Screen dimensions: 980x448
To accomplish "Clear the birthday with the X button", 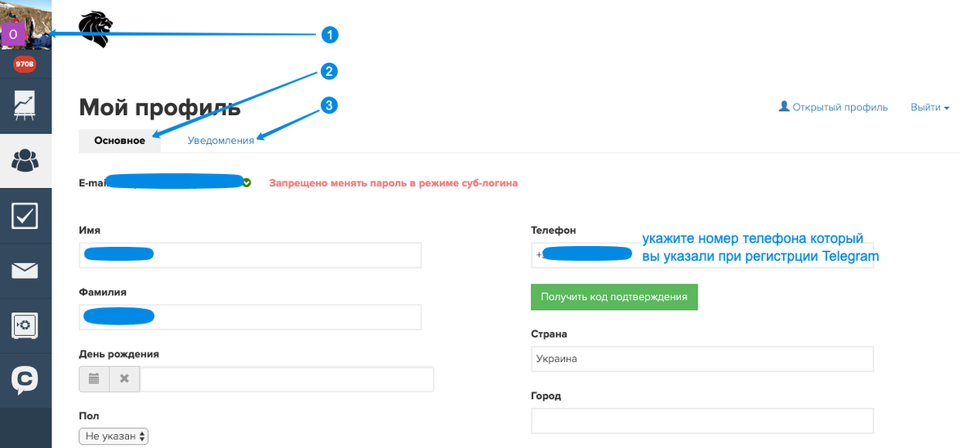I will [124, 379].
